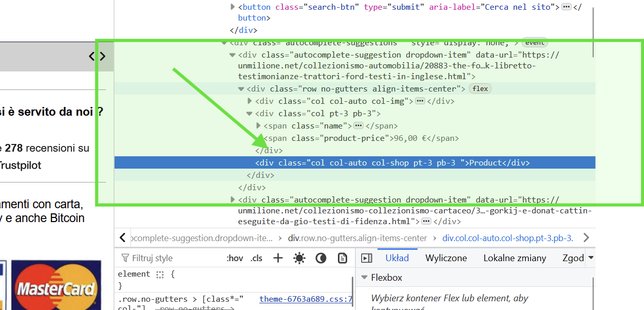The width and height of the screenshot is (644, 310).
Task: Open the Zgod… compatibility tab
Action: tap(573, 258)
